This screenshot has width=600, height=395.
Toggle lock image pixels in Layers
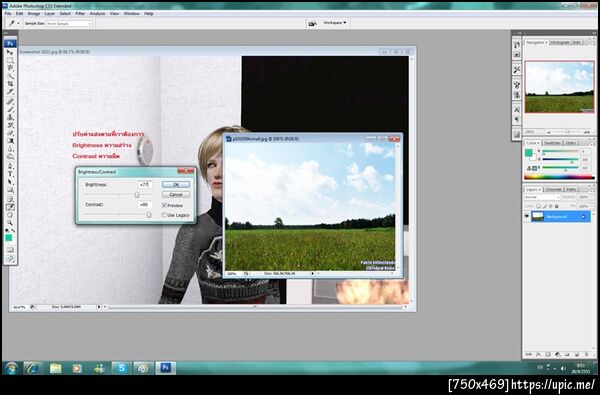pos(545,206)
